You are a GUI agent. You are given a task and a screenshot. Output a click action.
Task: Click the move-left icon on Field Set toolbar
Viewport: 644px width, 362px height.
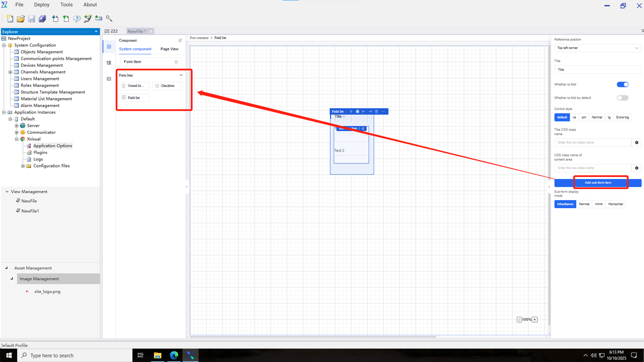click(363, 112)
